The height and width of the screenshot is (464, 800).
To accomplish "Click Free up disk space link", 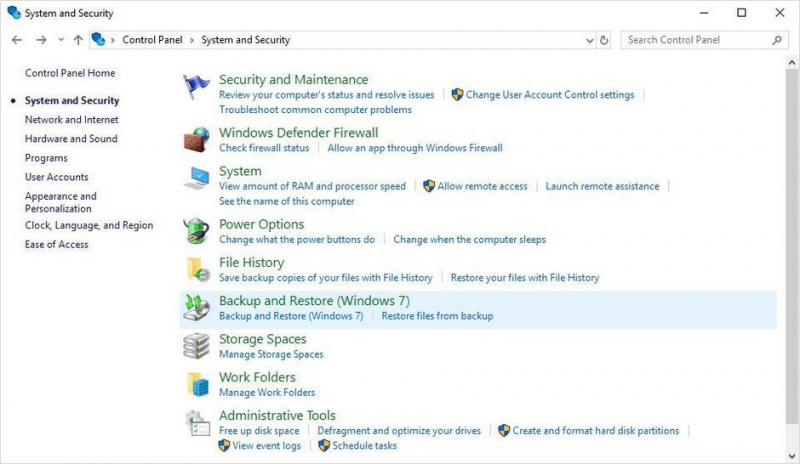I will click(259, 430).
